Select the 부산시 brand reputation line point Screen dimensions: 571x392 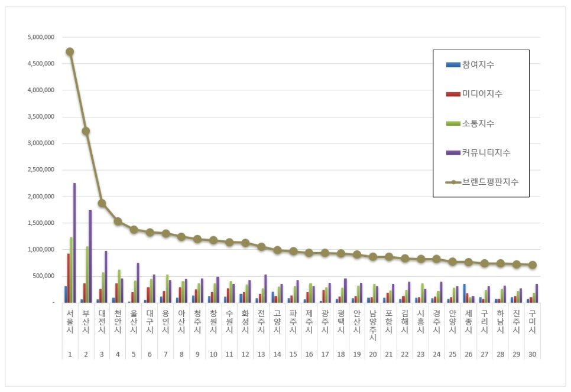pos(86,131)
